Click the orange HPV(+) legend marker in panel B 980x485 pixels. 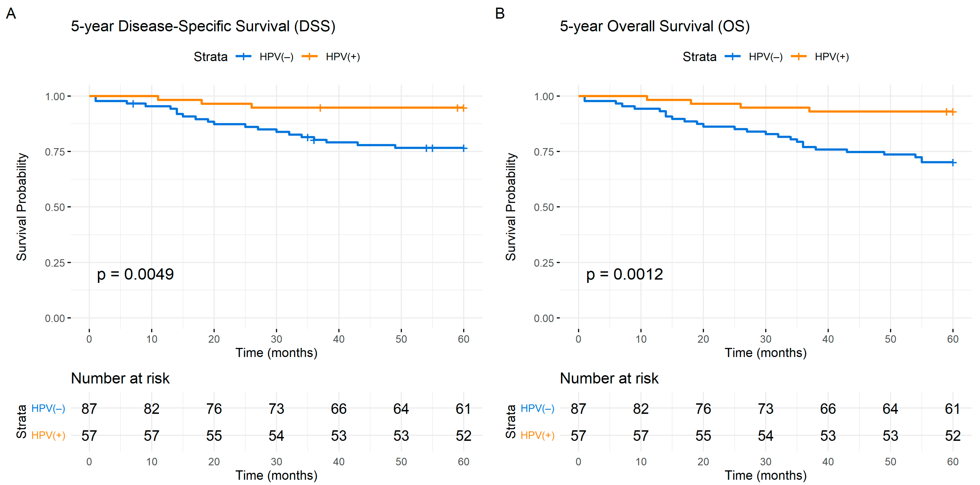pyautogui.click(x=799, y=57)
